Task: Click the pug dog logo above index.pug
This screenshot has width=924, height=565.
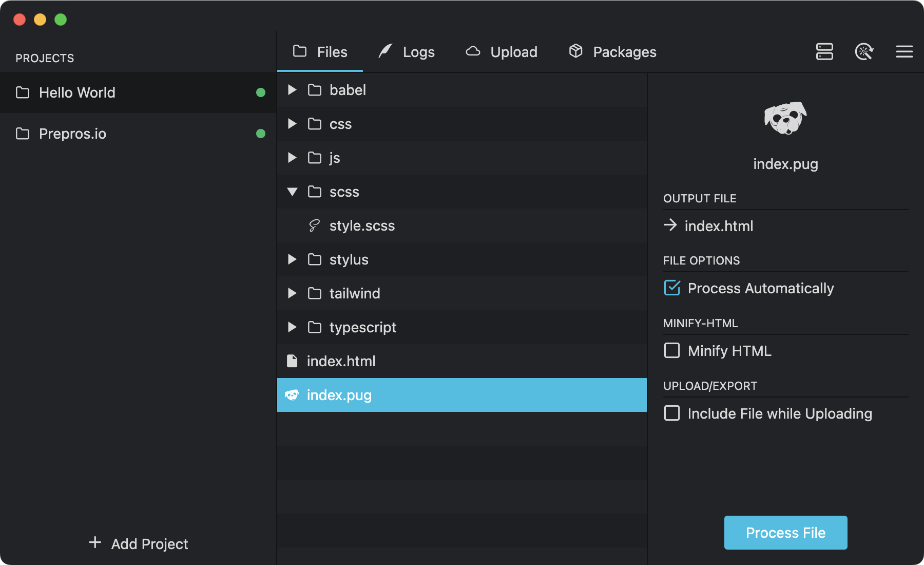Action: [x=785, y=118]
